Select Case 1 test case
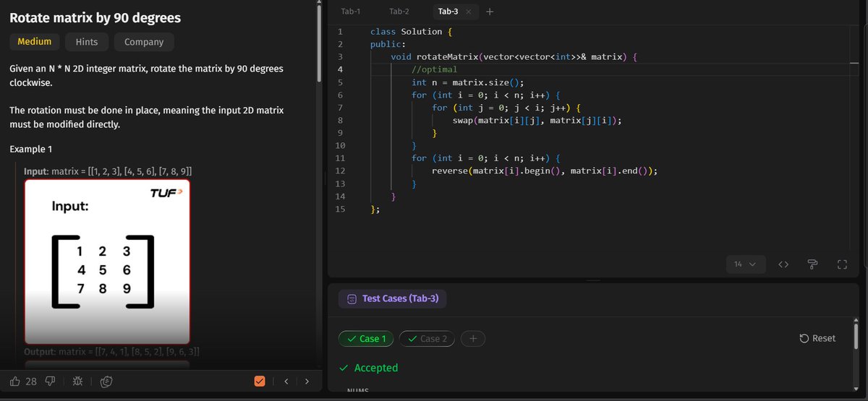868x401 pixels. point(366,338)
